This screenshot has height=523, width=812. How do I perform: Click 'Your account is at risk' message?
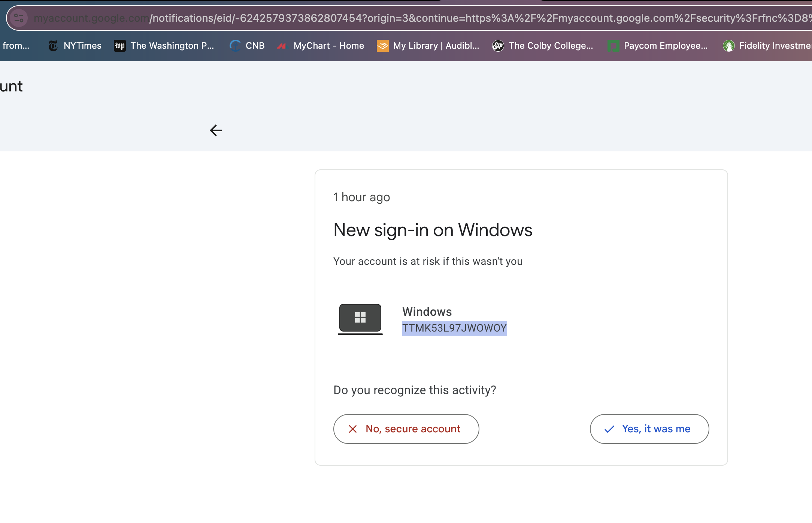tap(428, 261)
